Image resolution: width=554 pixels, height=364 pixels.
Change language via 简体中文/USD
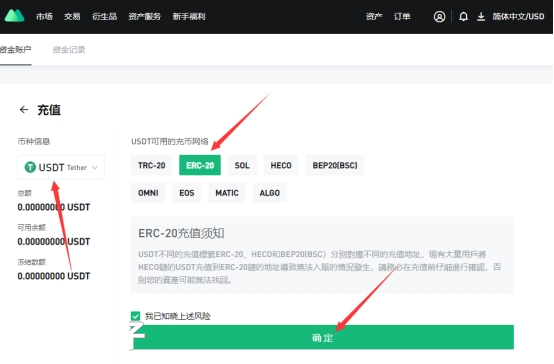coord(518,17)
